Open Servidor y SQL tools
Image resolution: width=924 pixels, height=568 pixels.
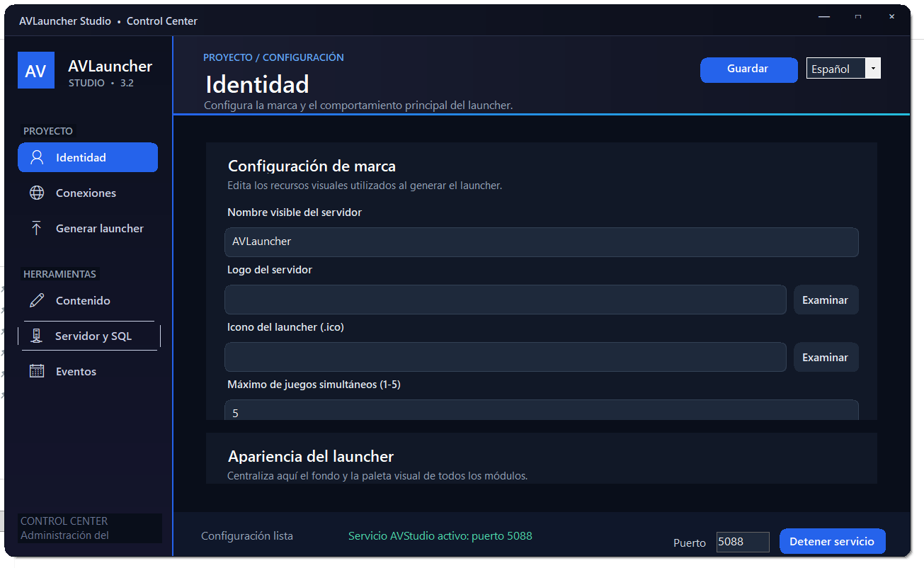point(89,336)
